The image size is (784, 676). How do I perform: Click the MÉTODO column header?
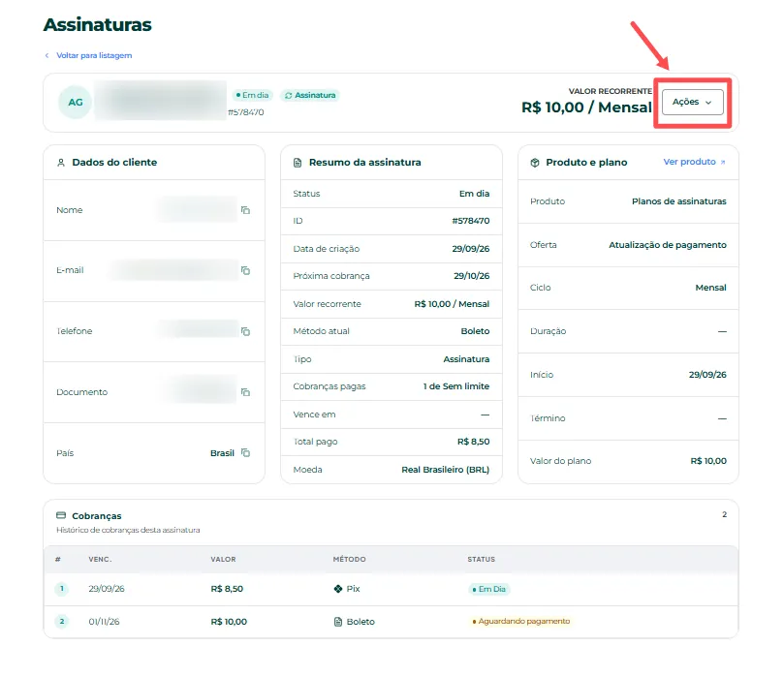pos(349,559)
